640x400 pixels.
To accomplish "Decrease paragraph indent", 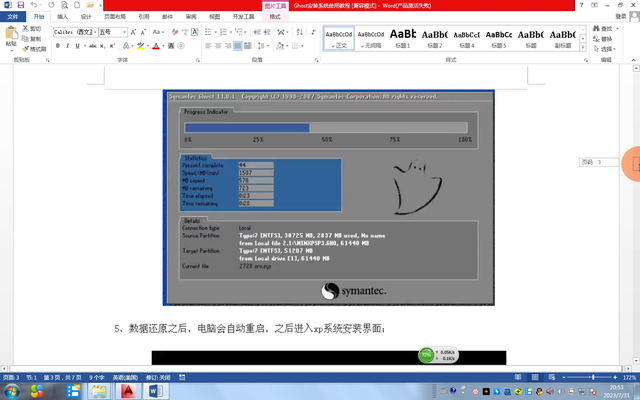I will (257, 32).
